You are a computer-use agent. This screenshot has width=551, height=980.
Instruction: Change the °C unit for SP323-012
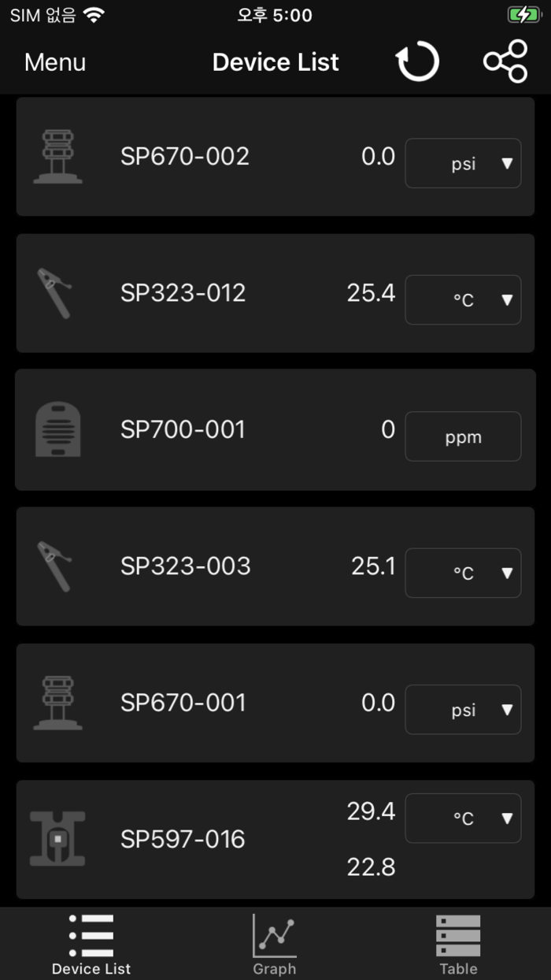click(463, 299)
